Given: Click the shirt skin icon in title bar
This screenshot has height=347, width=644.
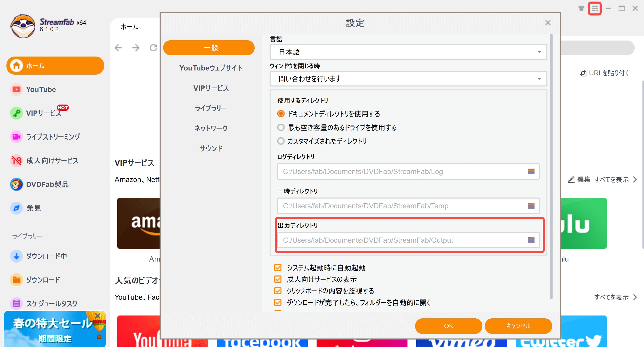Looking at the screenshot, I should tap(581, 8).
